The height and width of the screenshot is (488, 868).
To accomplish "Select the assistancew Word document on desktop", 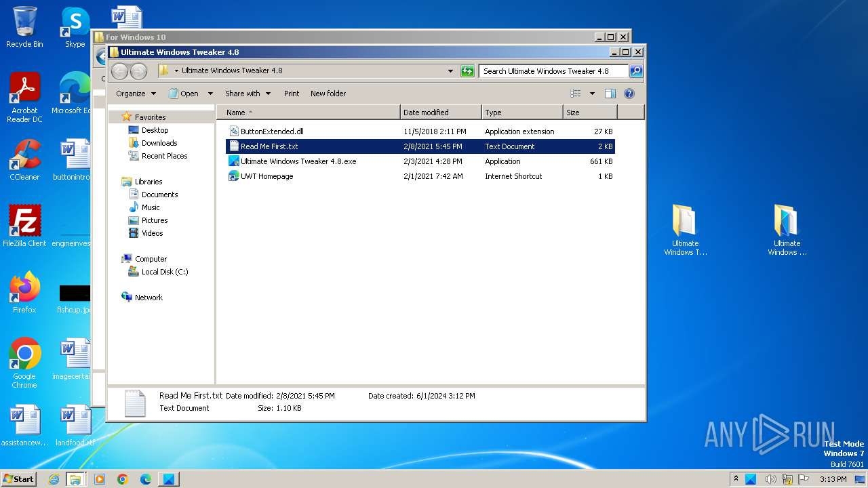I will 24,426.
